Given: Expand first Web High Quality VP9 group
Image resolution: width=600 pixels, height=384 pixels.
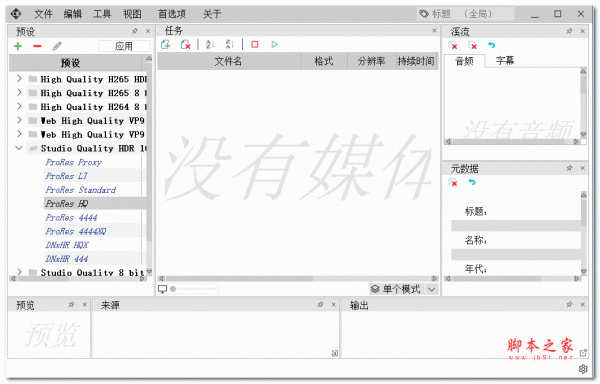Looking at the screenshot, I should 19,120.
